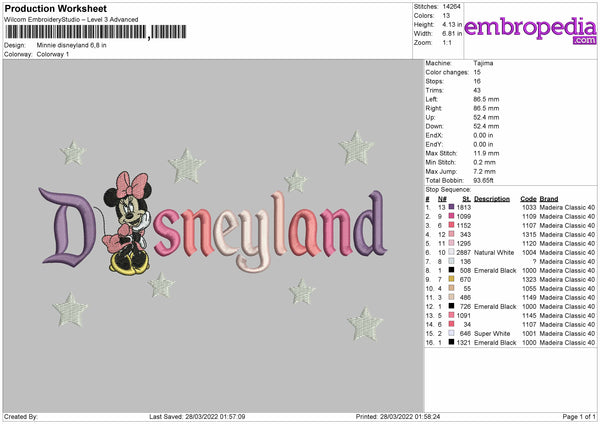Click the swatch in stop 14 row
Viewport: 600px width, 424px height.
[x=451, y=324]
